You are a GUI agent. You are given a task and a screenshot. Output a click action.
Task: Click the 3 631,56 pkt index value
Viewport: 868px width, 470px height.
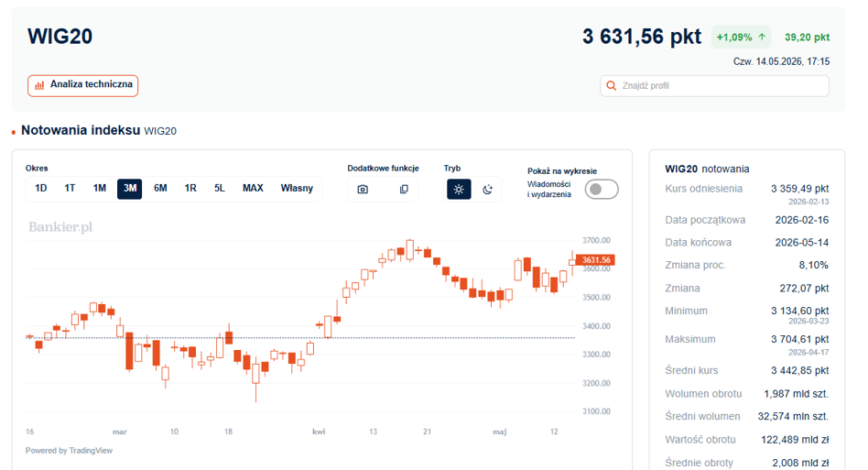(642, 37)
